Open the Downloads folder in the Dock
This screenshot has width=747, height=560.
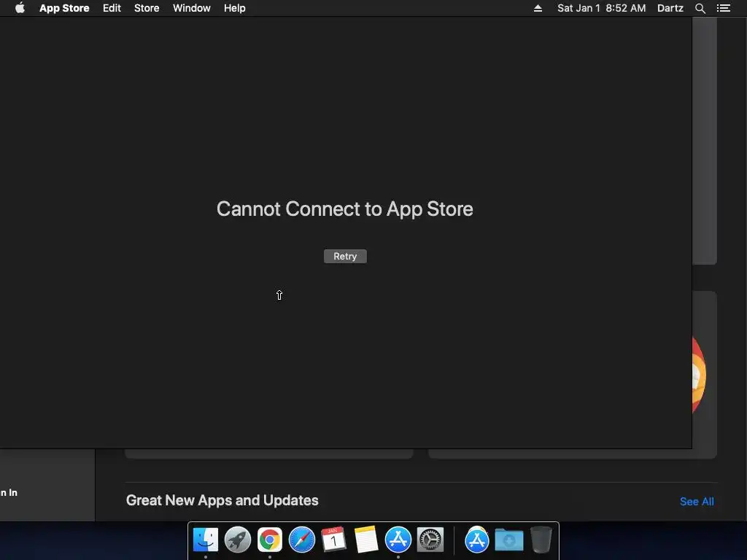(x=508, y=540)
